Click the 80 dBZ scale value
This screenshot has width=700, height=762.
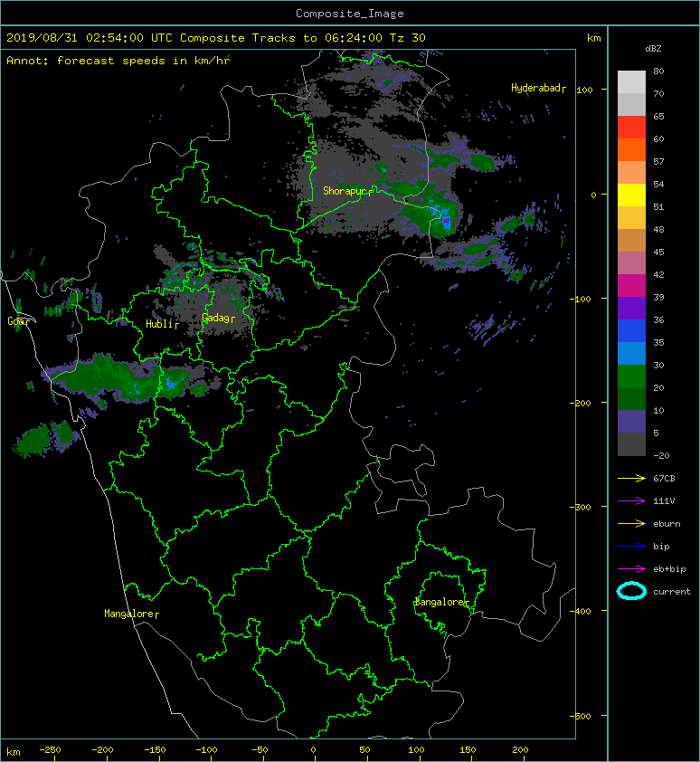[x=658, y=71]
